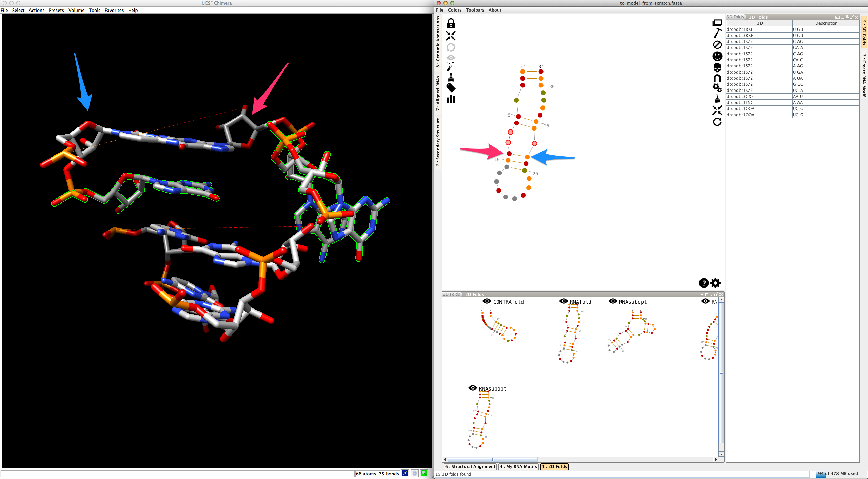The image size is (868, 479).
Task: Click the prohibition circle-slash icon
Action: 717,44
